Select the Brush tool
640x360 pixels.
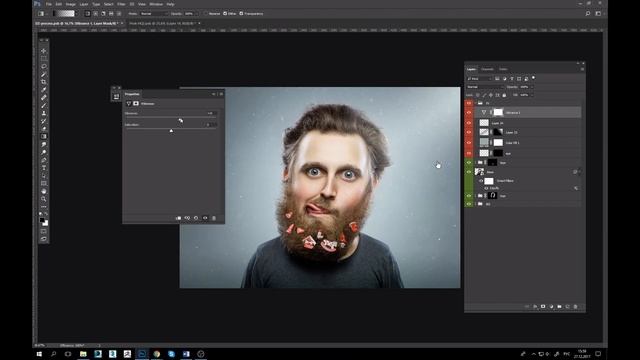click(44, 105)
